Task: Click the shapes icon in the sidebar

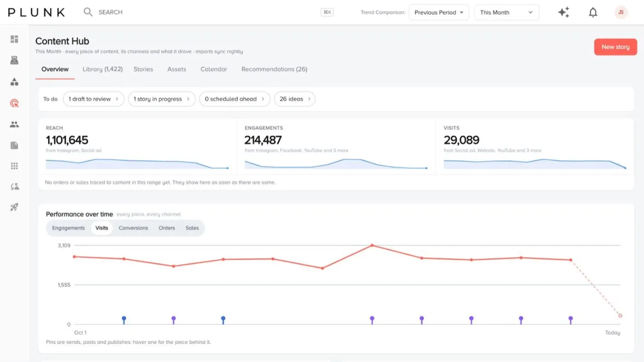Action: coord(14,82)
